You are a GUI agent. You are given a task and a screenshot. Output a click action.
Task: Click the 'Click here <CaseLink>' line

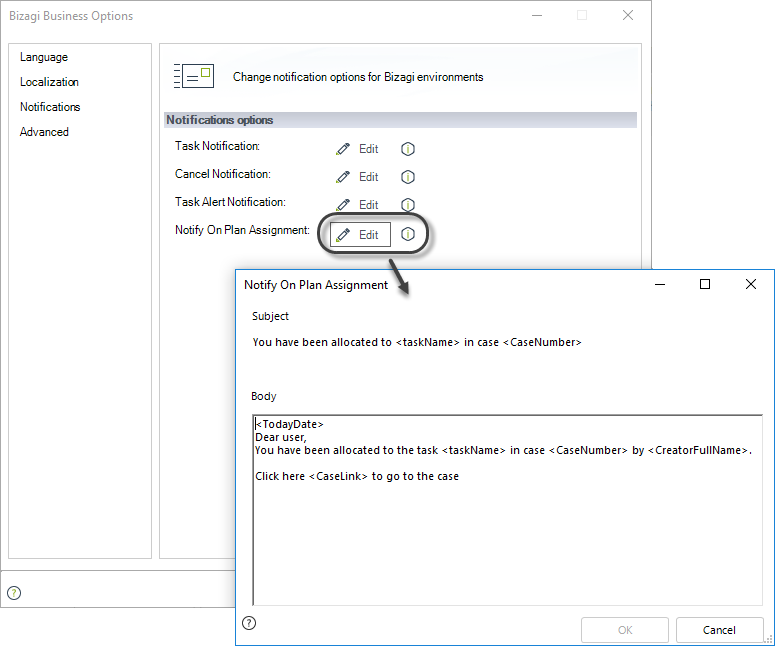[357, 476]
